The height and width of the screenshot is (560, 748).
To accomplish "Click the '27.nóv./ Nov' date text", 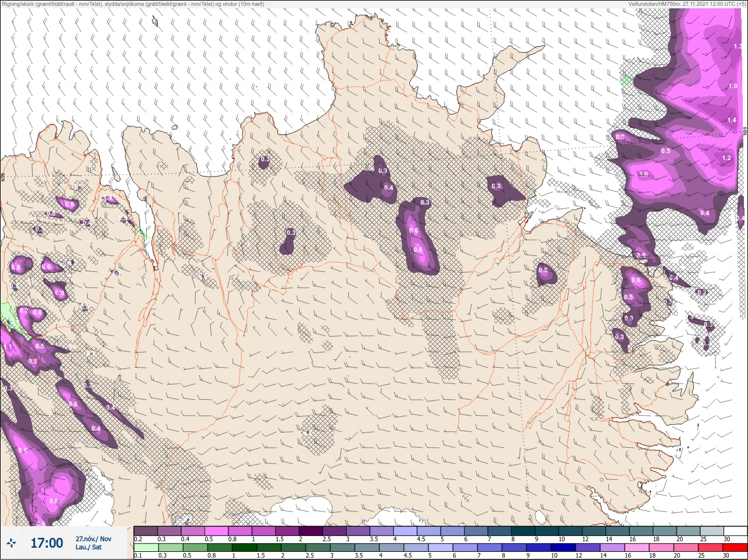I will pos(93,539).
